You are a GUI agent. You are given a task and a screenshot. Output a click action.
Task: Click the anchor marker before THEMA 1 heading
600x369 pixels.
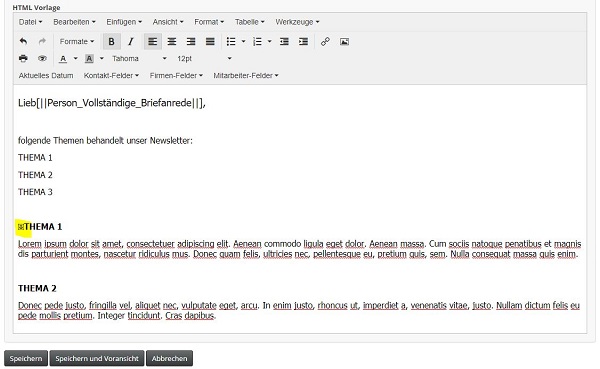[21, 227]
